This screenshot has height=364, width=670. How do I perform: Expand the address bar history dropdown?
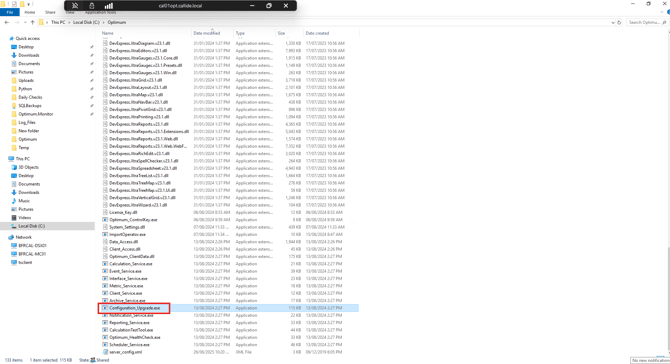point(613,22)
